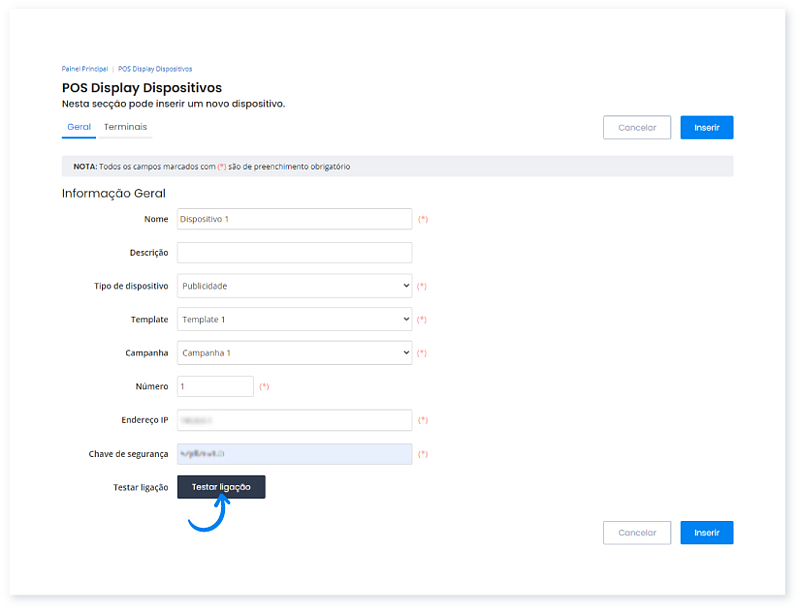Open the Painel Principal breadcrumb link
This screenshot has width=800, height=610.
click(x=85, y=69)
